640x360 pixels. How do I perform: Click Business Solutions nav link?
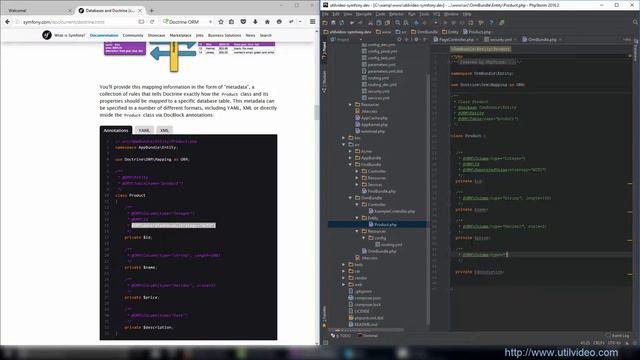pyautogui.click(x=224, y=36)
